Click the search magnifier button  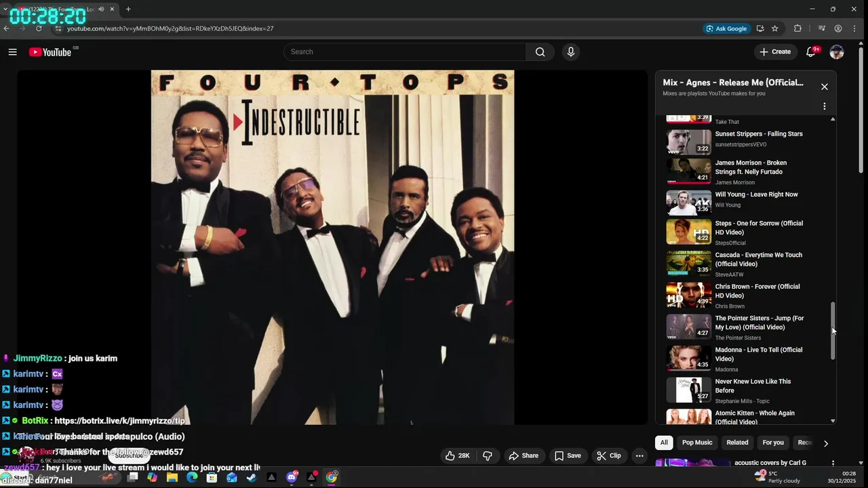[x=540, y=52]
